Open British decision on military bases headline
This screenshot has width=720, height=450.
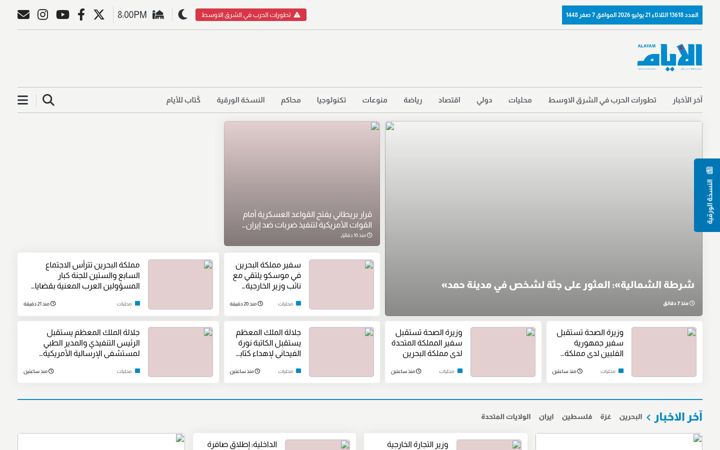307,220
